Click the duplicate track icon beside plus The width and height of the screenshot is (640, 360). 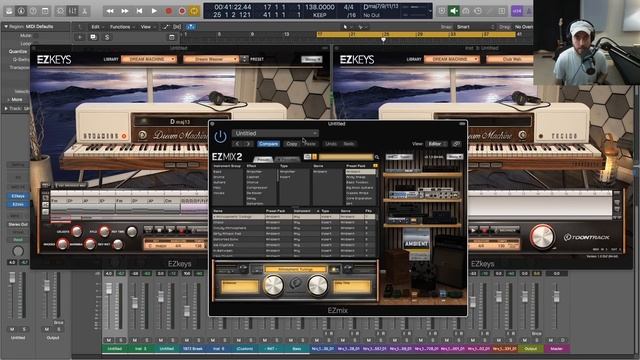point(93,37)
